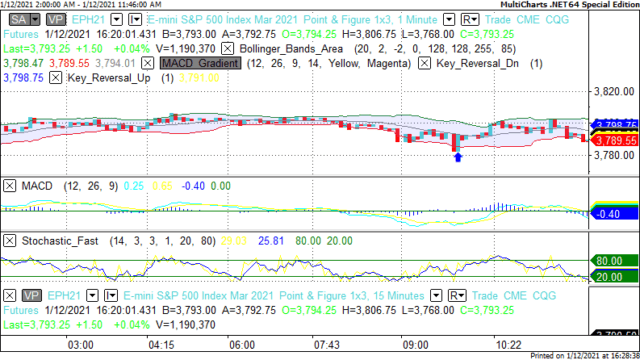Open the dropdown arrow beside SA
This screenshot has height=360, width=640.
point(36,20)
